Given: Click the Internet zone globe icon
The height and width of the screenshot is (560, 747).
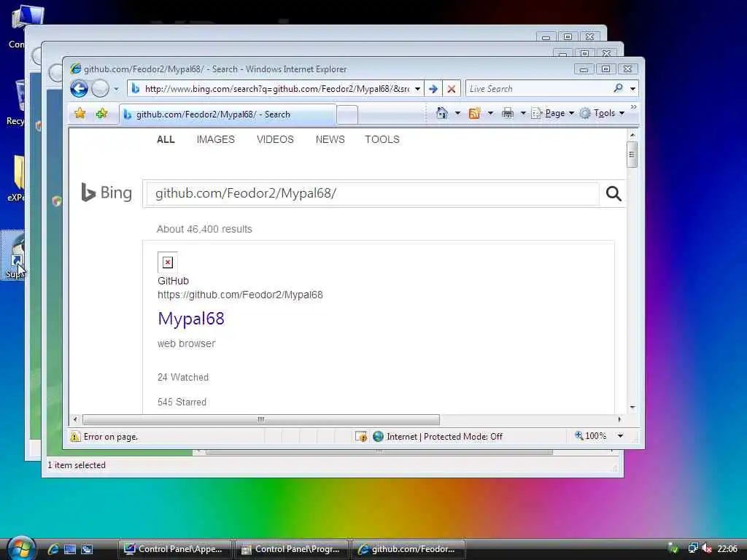Looking at the screenshot, I should [379, 437].
